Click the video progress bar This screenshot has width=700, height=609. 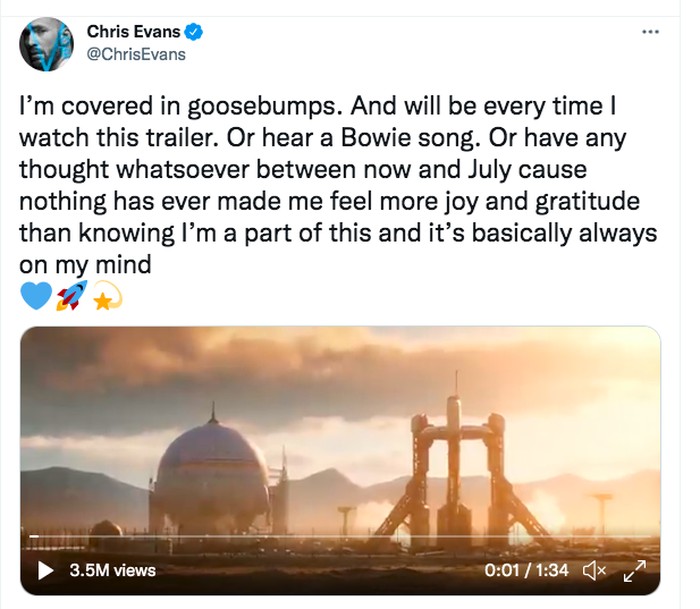pos(340,548)
